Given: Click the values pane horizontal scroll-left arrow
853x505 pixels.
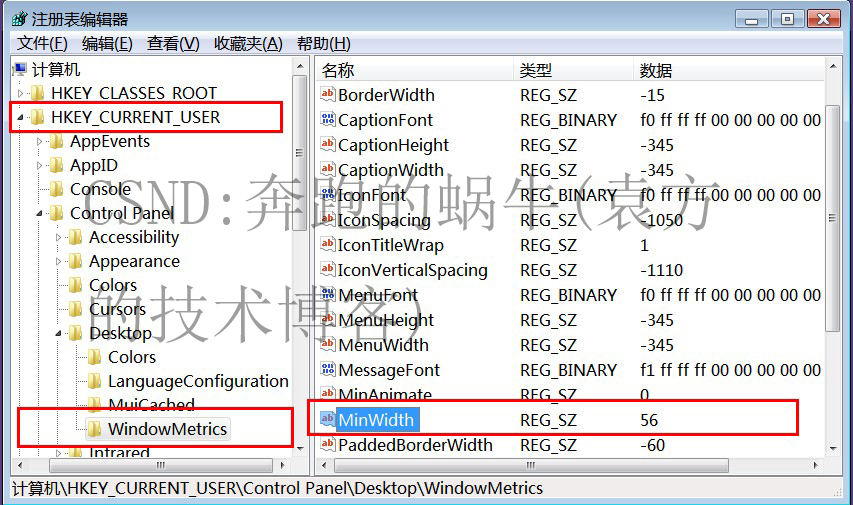Looking at the screenshot, I should (325, 465).
